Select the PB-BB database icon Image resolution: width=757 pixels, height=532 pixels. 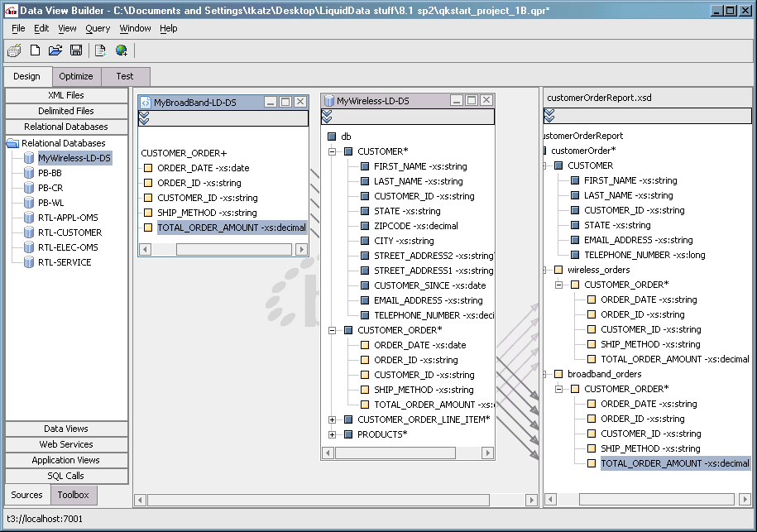click(29, 173)
